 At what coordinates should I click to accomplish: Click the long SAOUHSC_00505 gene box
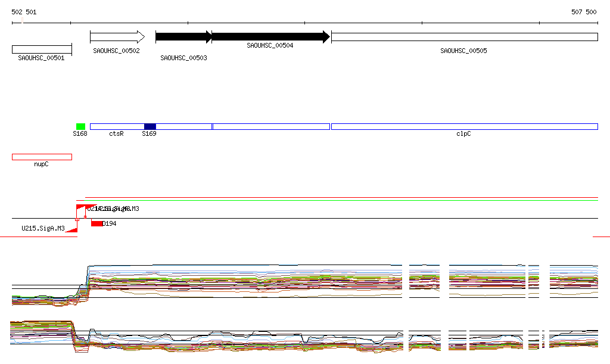[465, 37]
